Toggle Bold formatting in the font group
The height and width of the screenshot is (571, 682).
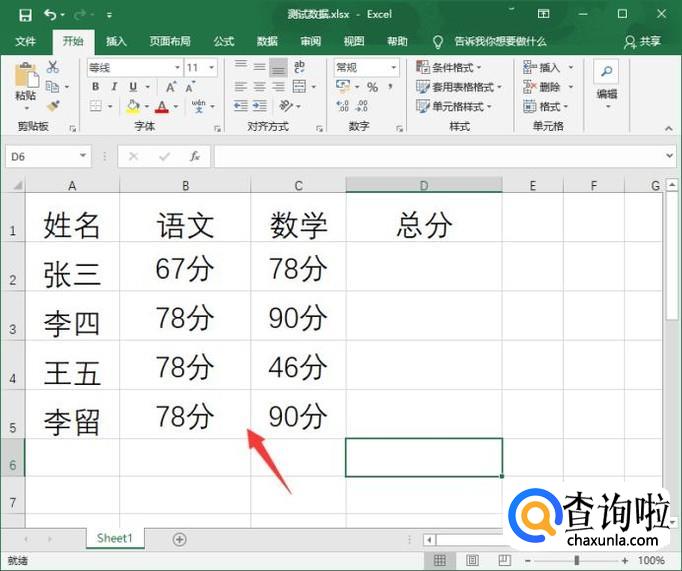click(96, 87)
